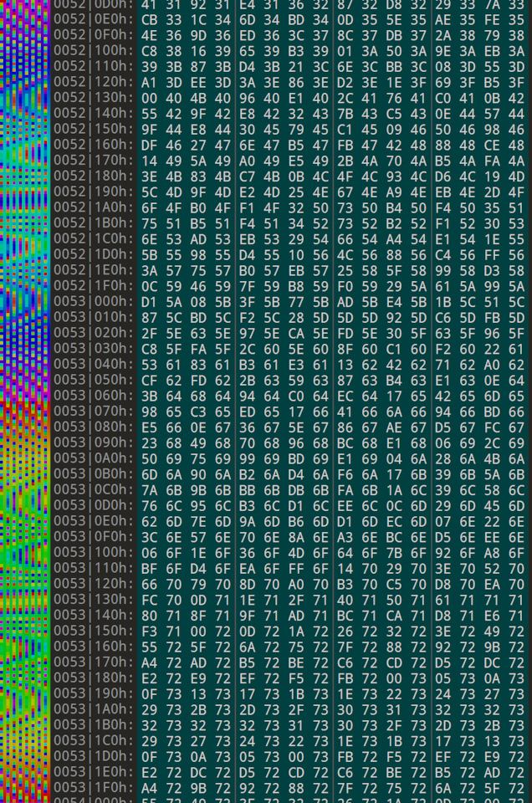Select byte CE in row 0052|160h

click(x=492, y=146)
